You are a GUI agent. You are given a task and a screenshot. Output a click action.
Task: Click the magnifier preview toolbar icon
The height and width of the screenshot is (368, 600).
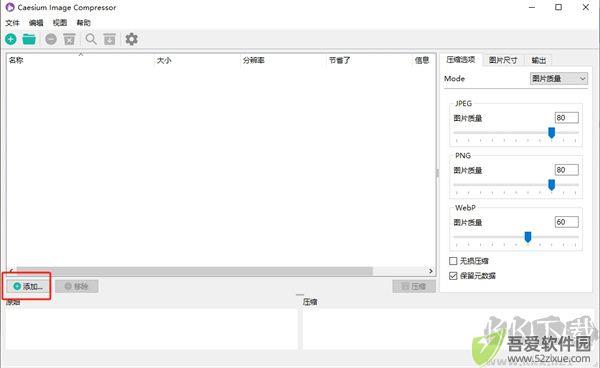[x=91, y=39]
